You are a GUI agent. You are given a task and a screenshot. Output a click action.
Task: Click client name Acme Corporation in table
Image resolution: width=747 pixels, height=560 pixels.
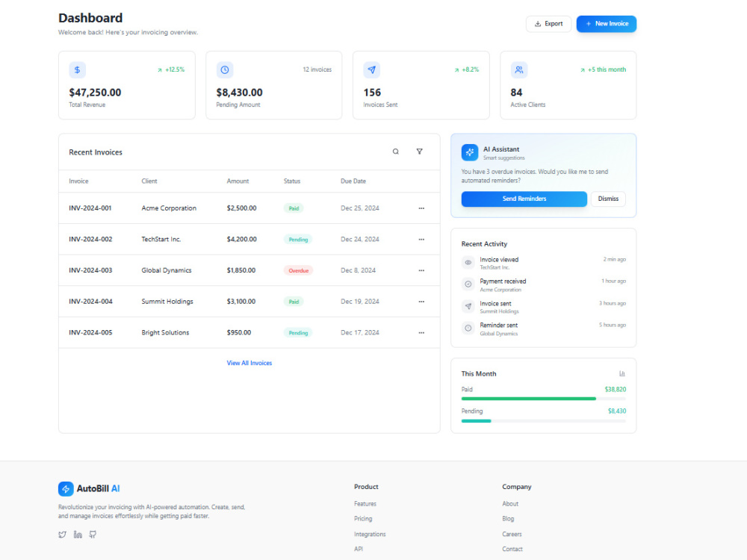pyautogui.click(x=169, y=208)
